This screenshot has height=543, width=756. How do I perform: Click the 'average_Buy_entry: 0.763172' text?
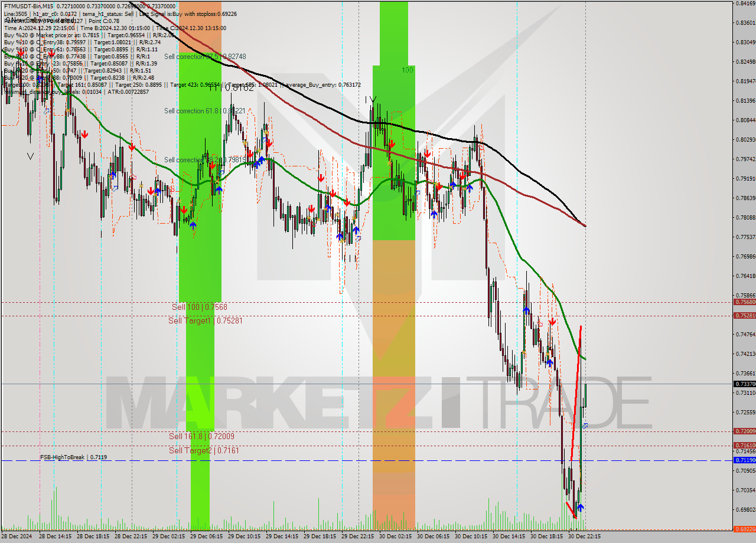tap(322, 84)
